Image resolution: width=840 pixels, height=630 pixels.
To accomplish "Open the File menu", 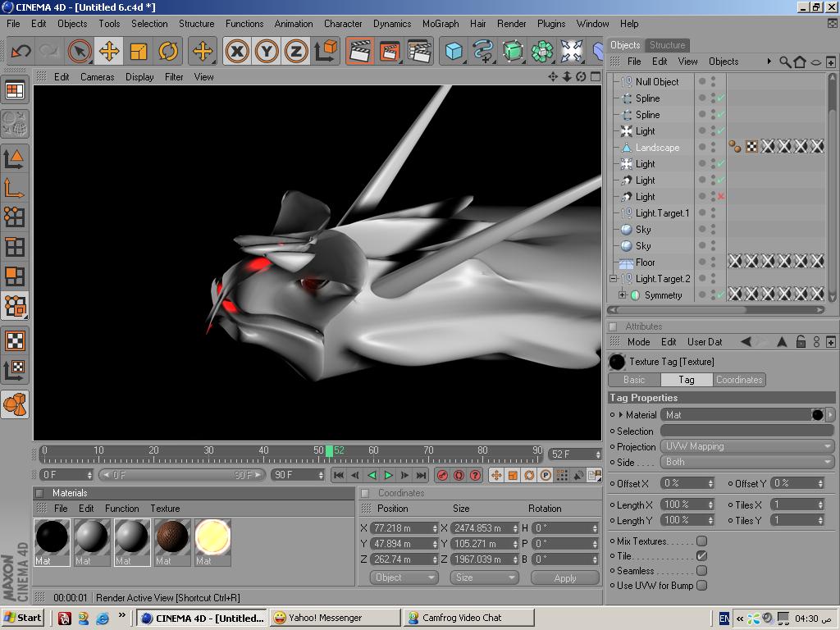I will 13,24.
